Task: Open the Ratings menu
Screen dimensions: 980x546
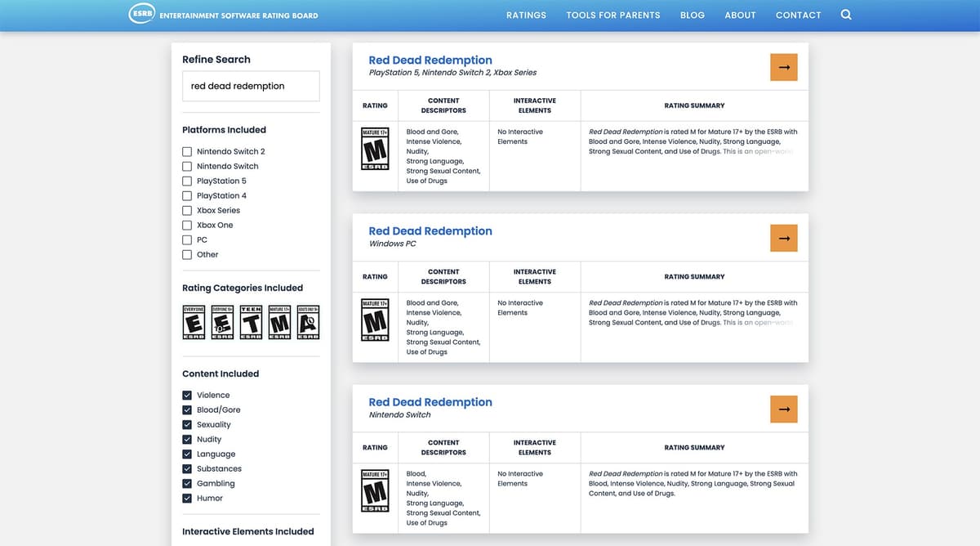Action: [x=526, y=16]
